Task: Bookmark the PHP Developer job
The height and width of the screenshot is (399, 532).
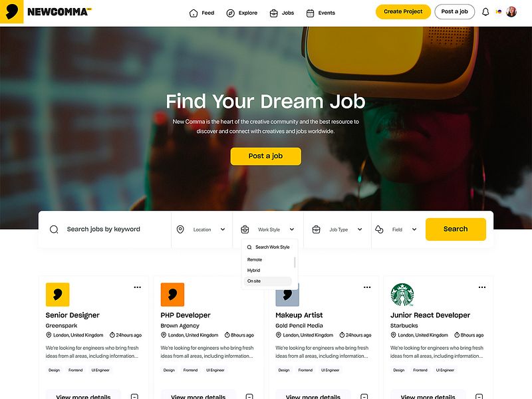Action: (x=249, y=396)
